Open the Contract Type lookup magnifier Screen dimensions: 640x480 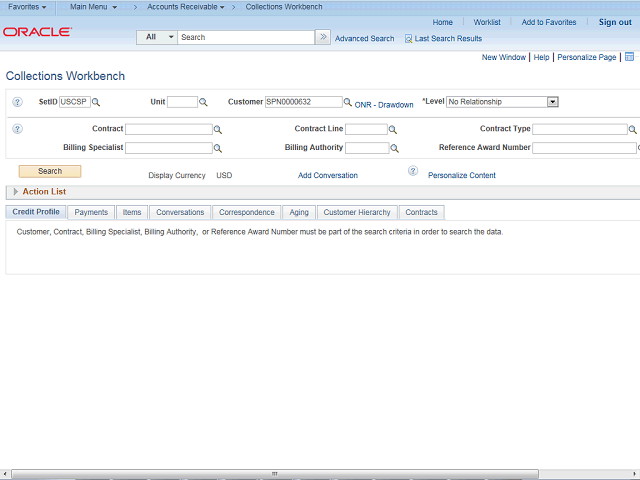(x=632, y=130)
